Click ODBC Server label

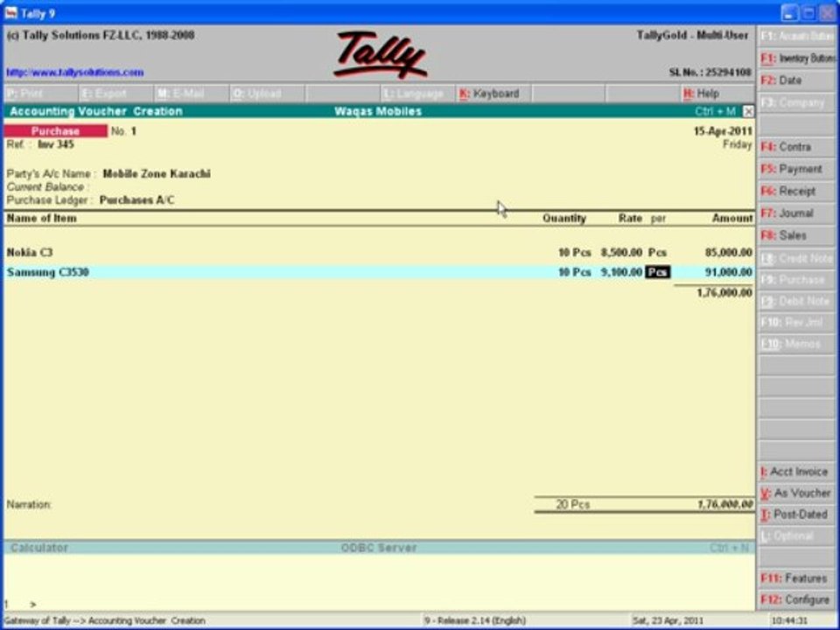coord(379,548)
